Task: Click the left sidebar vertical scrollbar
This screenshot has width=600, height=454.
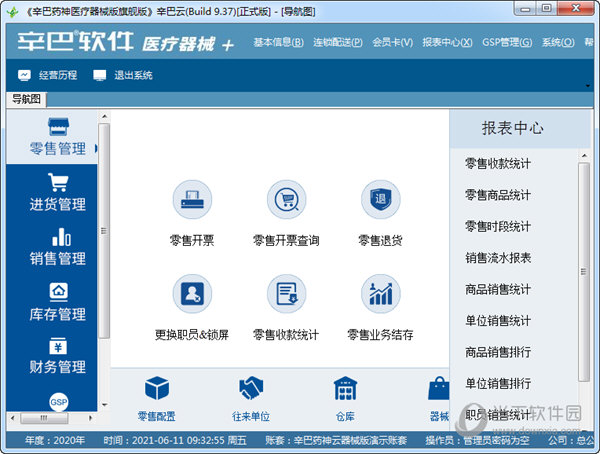Action: (104, 230)
